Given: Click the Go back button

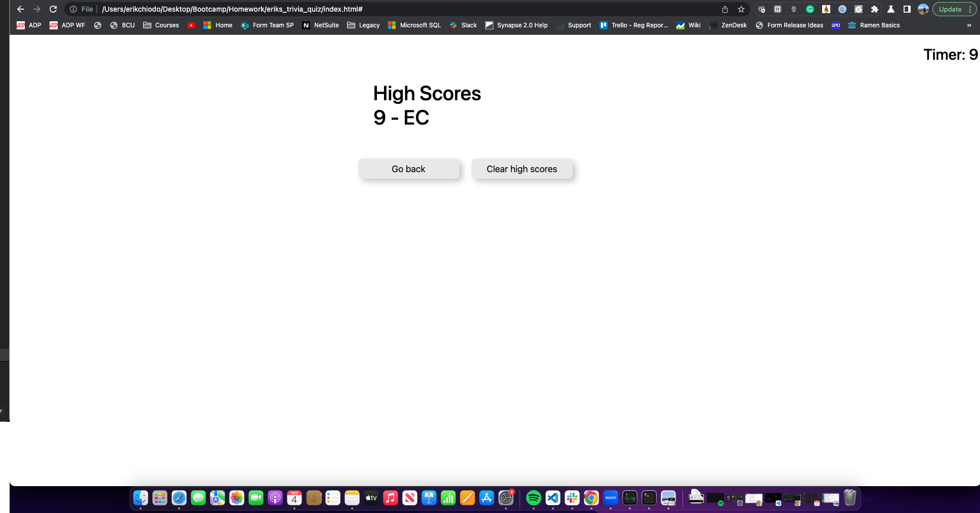Looking at the screenshot, I should point(409,169).
